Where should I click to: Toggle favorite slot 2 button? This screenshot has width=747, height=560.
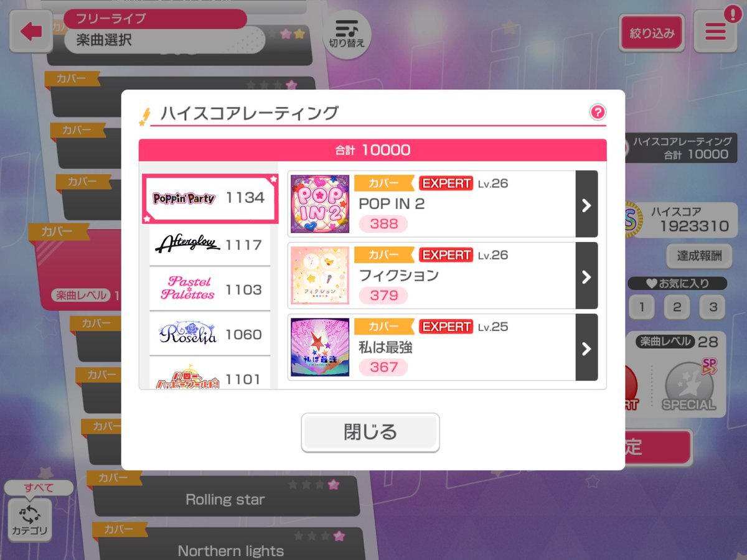click(677, 307)
